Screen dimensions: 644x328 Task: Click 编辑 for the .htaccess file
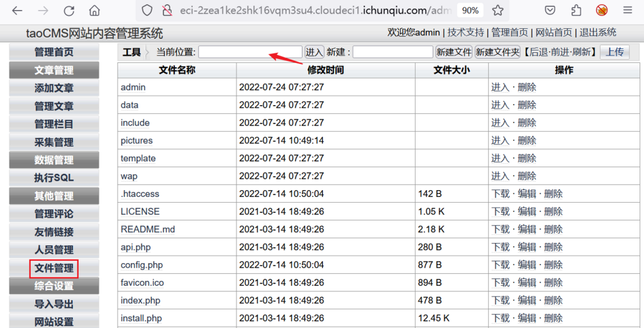pos(527,194)
